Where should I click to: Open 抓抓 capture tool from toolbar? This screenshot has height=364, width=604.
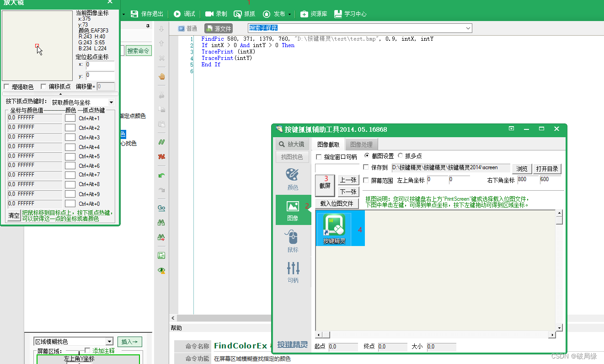click(x=245, y=14)
